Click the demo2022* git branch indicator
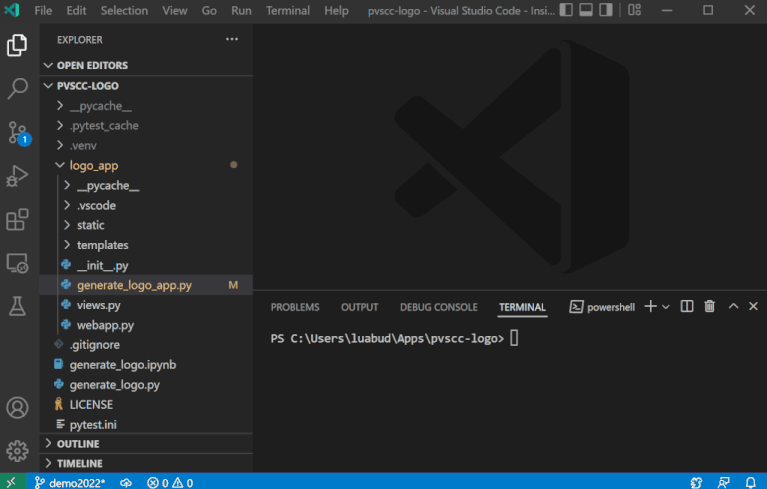 click(70, 483)
